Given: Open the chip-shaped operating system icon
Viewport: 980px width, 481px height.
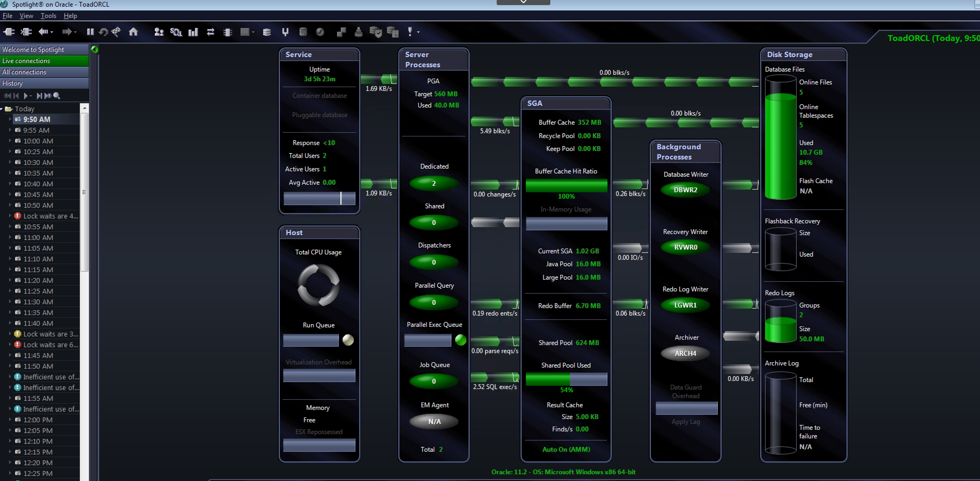Looking at the screenshot, I should tap(228, 32).
